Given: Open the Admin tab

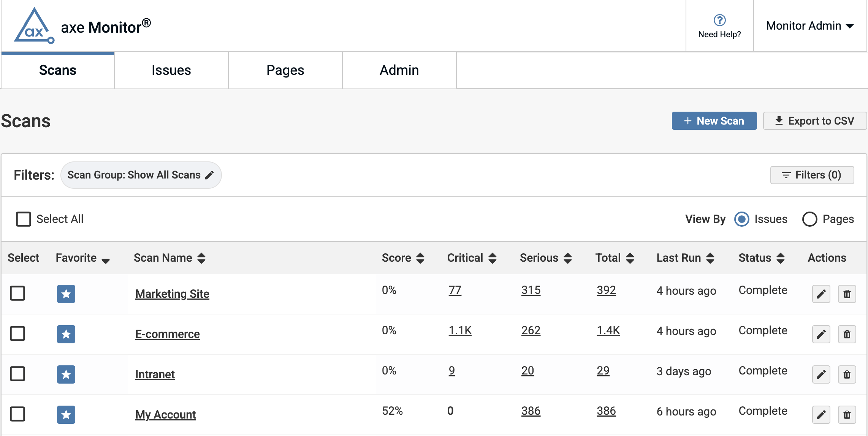Looking at the screenshot, I should click(x=399, y=70).
